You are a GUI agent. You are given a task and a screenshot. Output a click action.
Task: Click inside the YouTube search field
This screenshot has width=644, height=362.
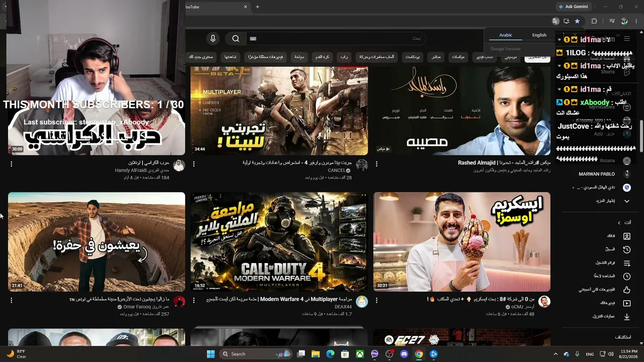coord(336,39)
